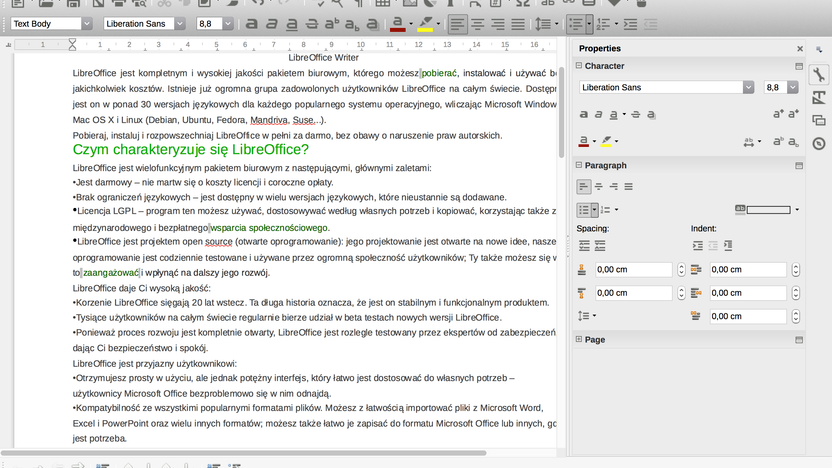Click into the toolbar font name field
The height and width of the screenshot is (468, 832).
click(x=138, y=24)
